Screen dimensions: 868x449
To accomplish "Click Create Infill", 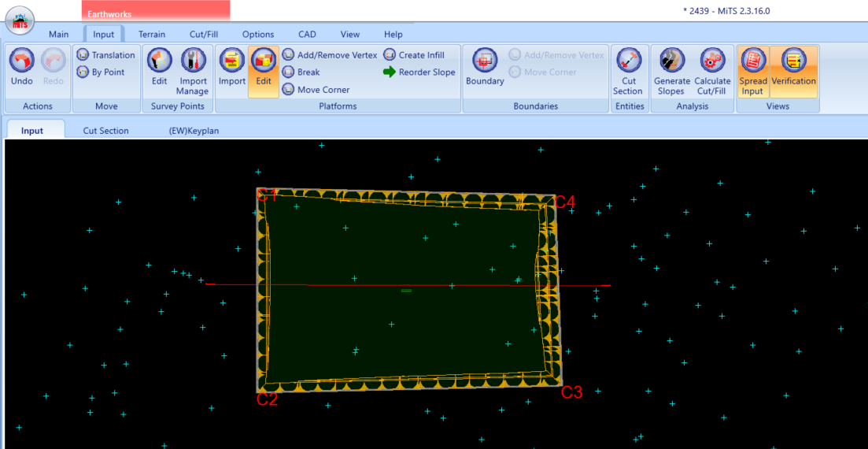I will pos(414,55).
